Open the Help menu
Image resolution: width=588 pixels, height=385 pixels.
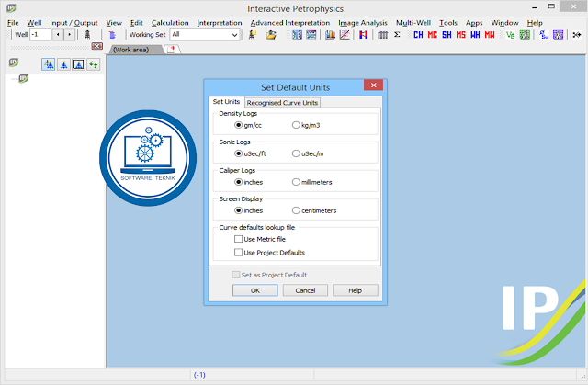(x=535, y=23)
